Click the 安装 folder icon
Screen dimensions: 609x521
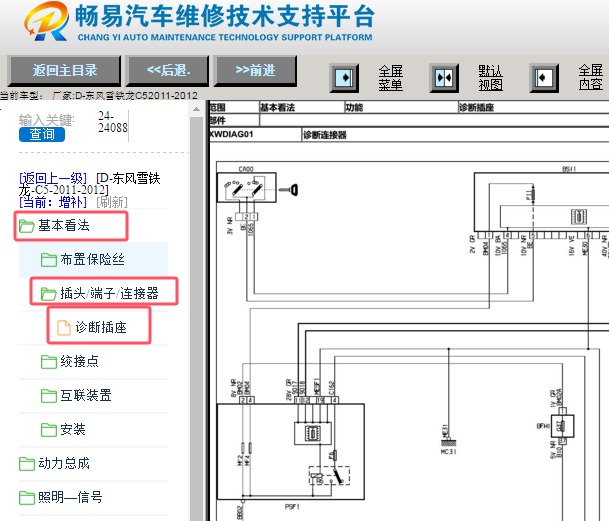point(49,430)
